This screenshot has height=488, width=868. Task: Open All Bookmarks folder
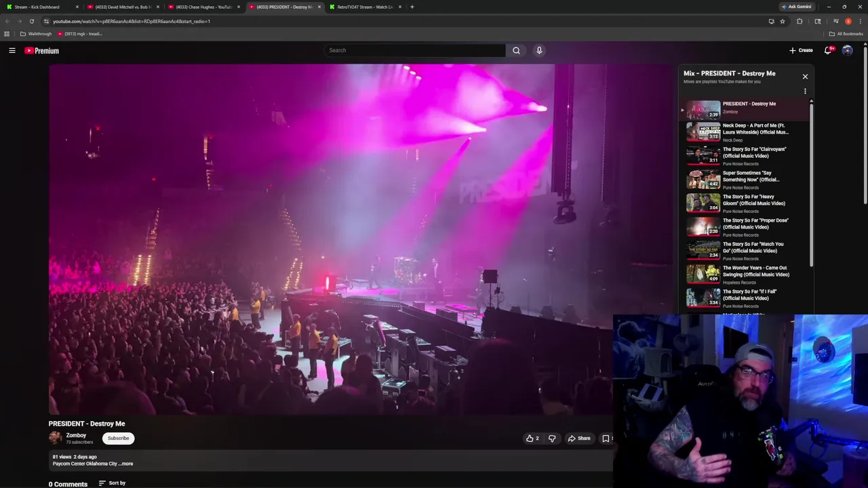[x=846, y=34]
